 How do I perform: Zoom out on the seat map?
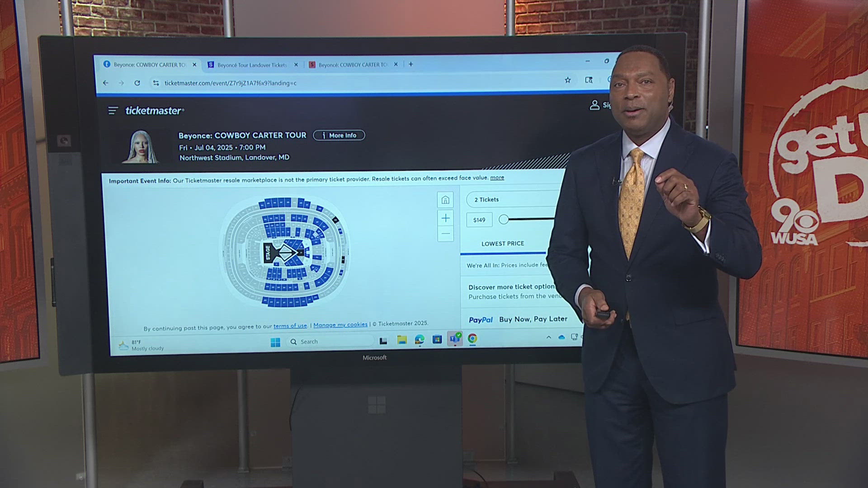445,234
